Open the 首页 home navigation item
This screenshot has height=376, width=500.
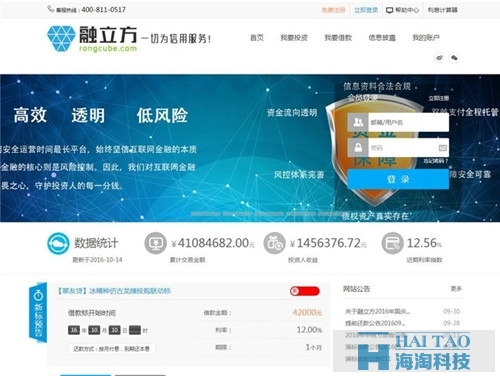point(257,38)
